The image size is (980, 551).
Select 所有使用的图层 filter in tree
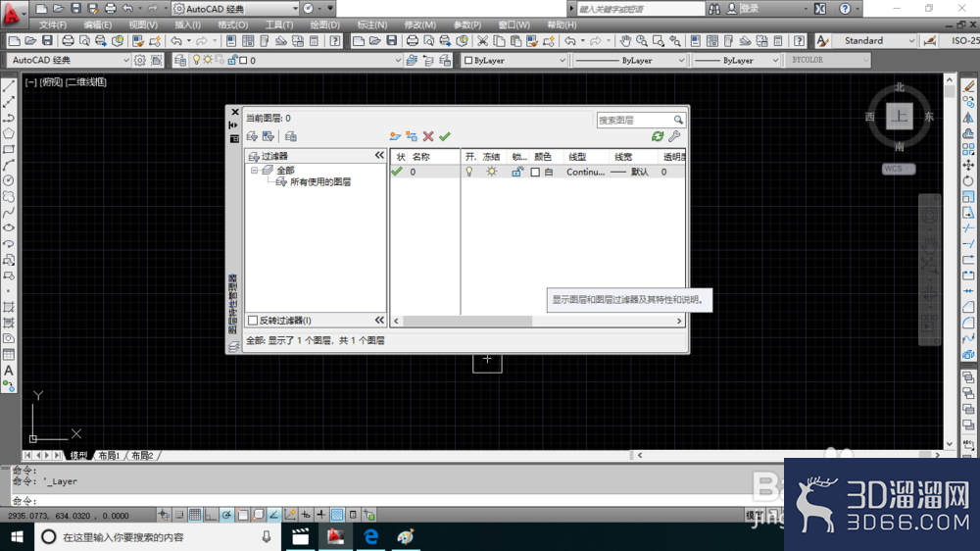[x=320, y=182]
